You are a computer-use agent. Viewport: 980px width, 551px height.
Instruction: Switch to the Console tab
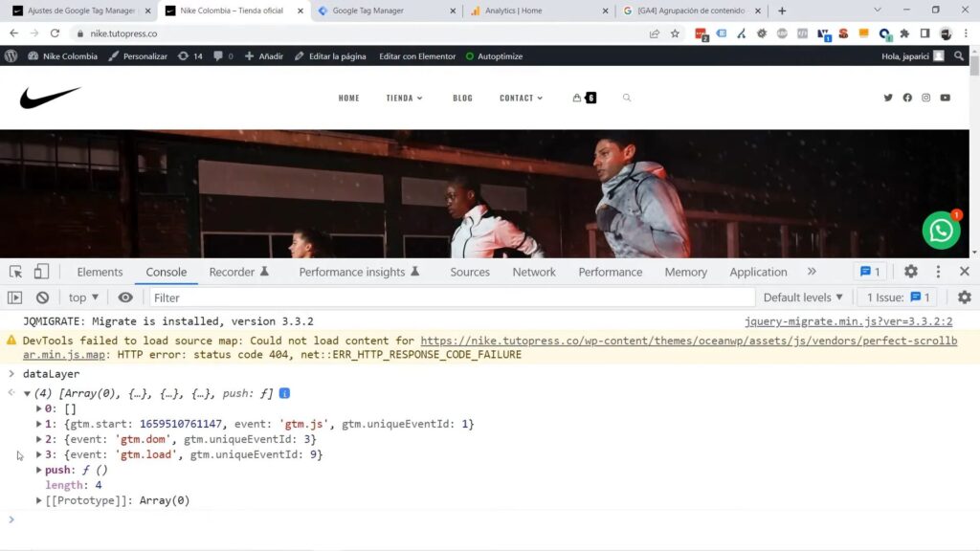(167, 272)
